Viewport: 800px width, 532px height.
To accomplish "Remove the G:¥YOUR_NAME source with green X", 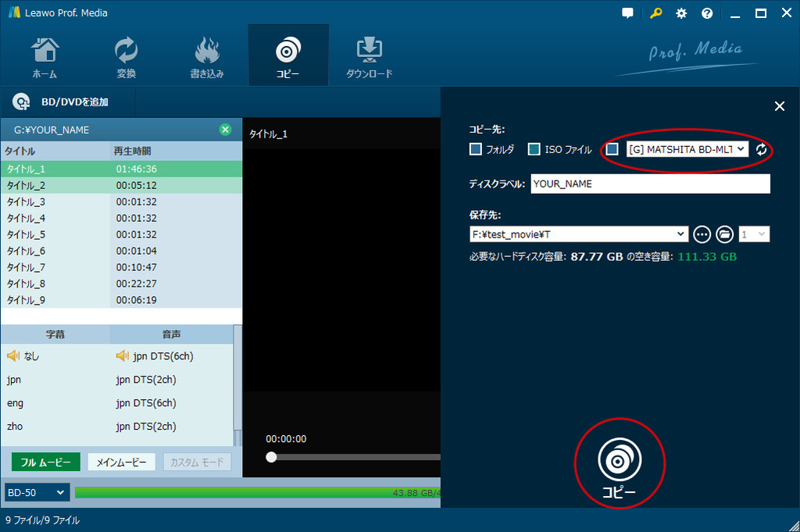I will point(225,130).
